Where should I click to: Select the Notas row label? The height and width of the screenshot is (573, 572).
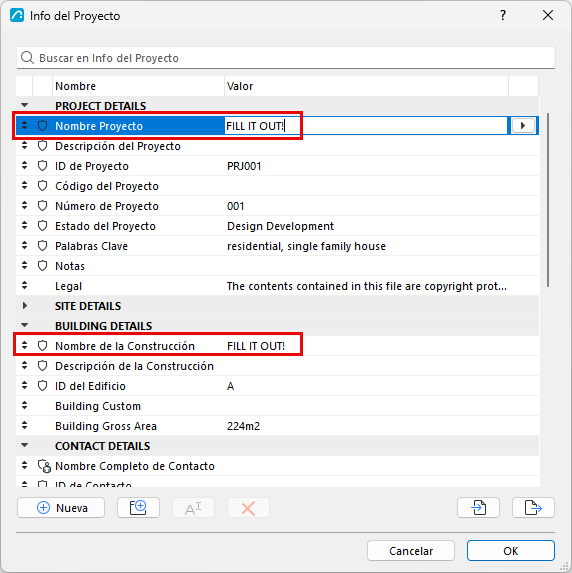[x=70, y=266]
